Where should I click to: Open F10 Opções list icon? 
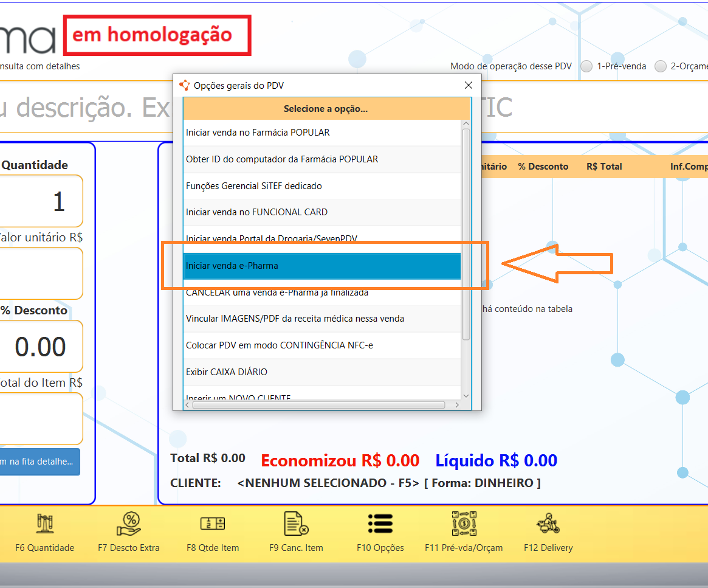click(x=380, y=523)
